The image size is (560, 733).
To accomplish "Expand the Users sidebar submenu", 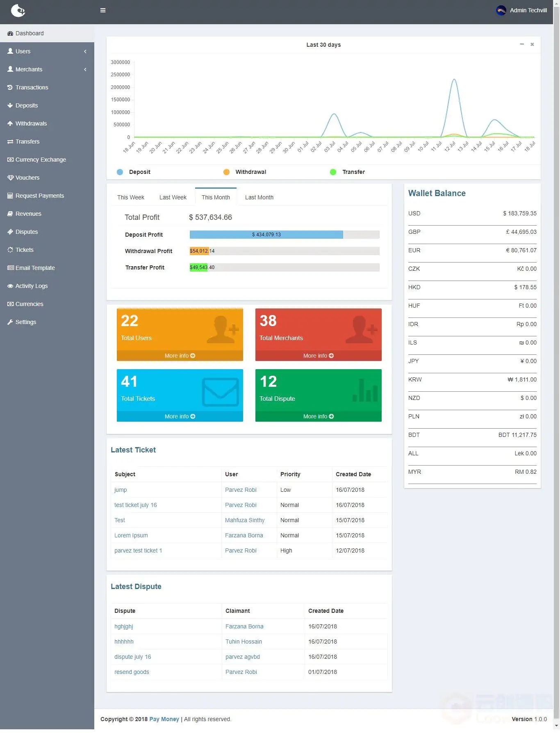I will pyautogui.click(x=85, y=51).
